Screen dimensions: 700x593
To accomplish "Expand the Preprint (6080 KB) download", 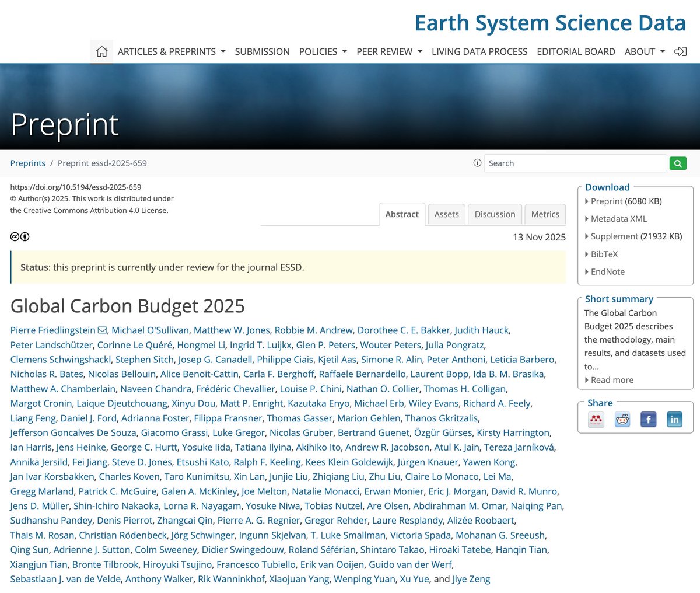I will [624, 201].
